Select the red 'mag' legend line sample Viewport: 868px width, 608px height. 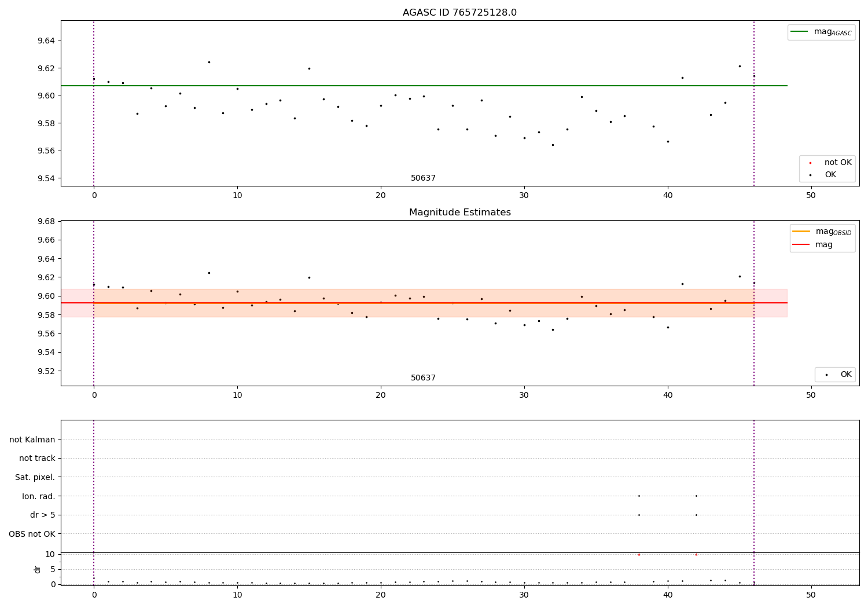(x=801, y=245)
